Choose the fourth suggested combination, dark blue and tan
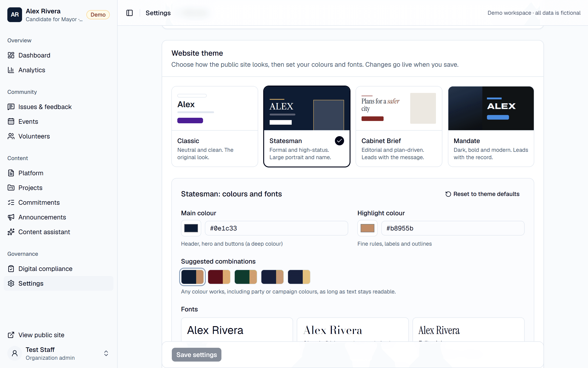 [x=272, y=277]
